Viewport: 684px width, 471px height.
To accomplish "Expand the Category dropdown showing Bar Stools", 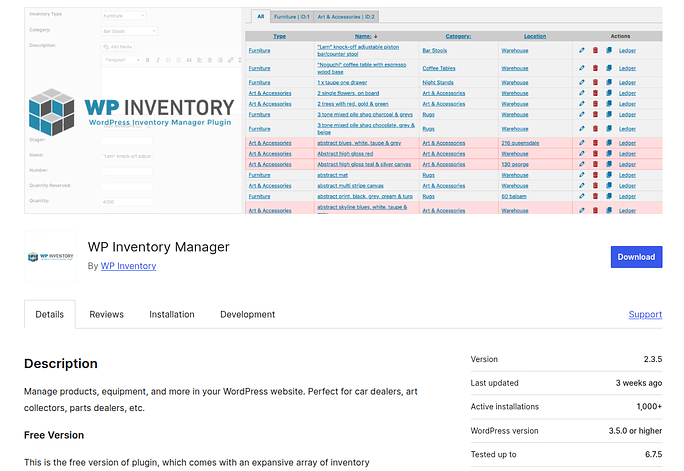I will pyautogui.click(x=129, y=31).
